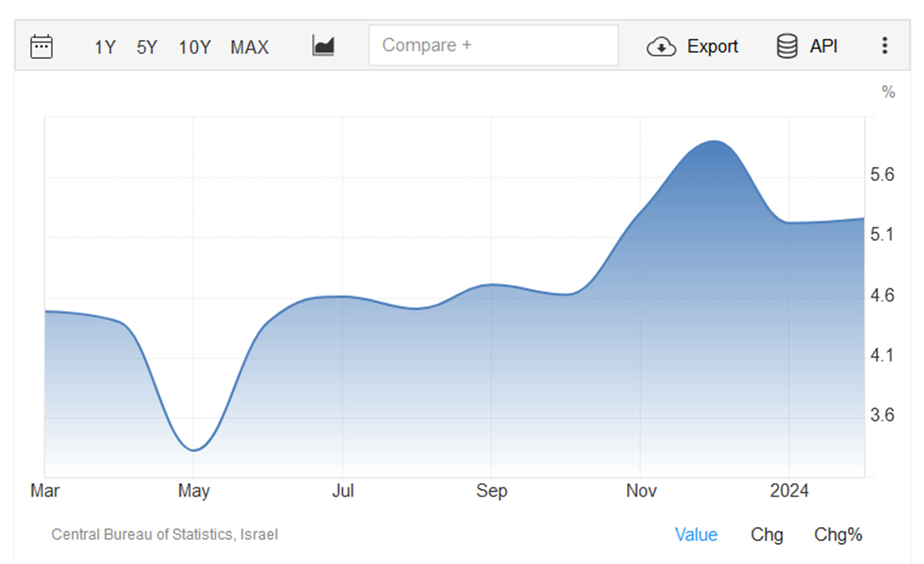Switch to the Chg% view
This screenshot has height=564, width=924.
click(x=838, y=535)
